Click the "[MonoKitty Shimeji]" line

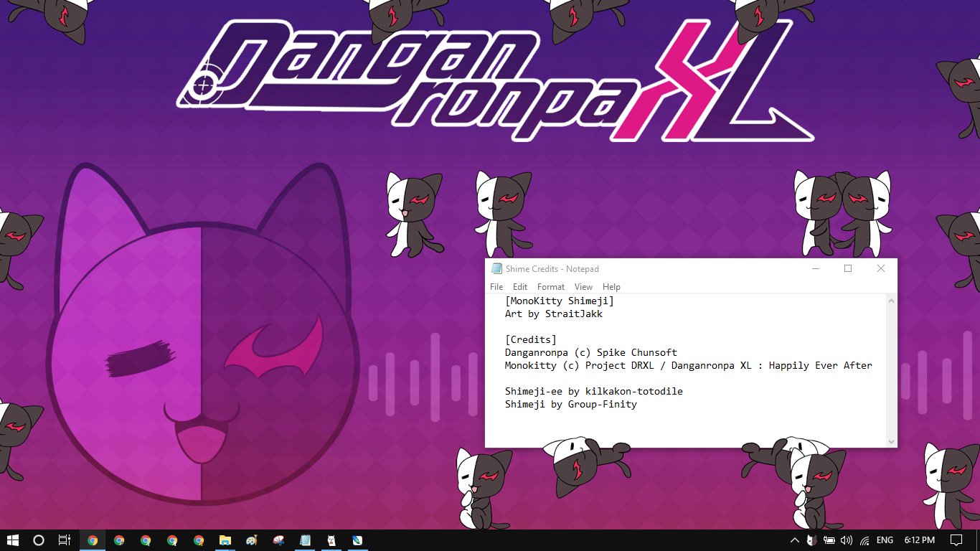560,301
